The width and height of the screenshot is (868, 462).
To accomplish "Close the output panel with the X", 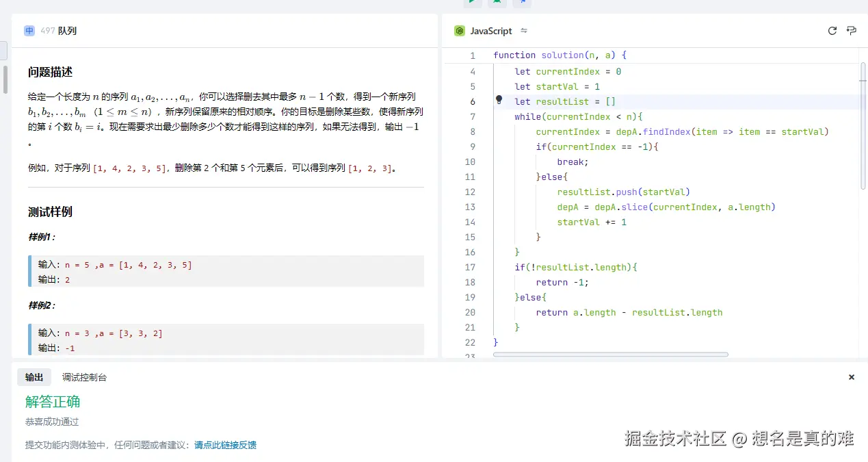I will pos(851,376).
